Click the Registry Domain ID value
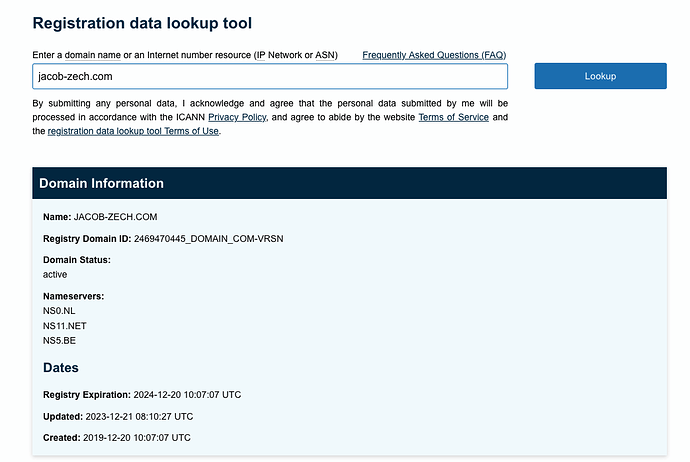 [209, 238]
